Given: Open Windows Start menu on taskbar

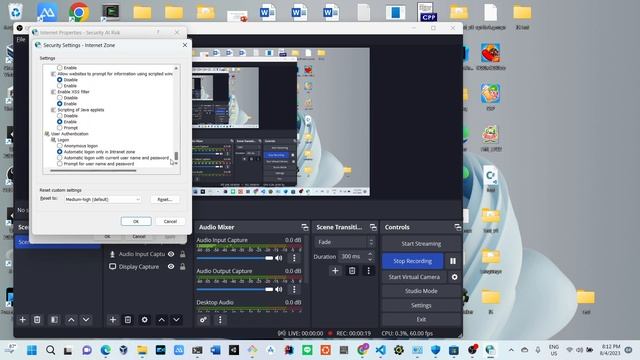Looking at the screenshot, I should (x=31, y=350).
